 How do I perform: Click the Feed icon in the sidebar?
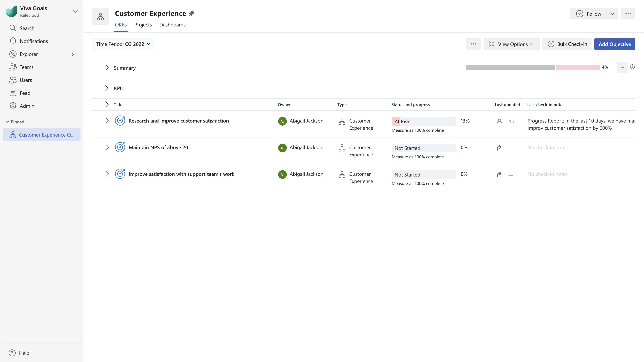pyautogui.click(x=13, y=93)
